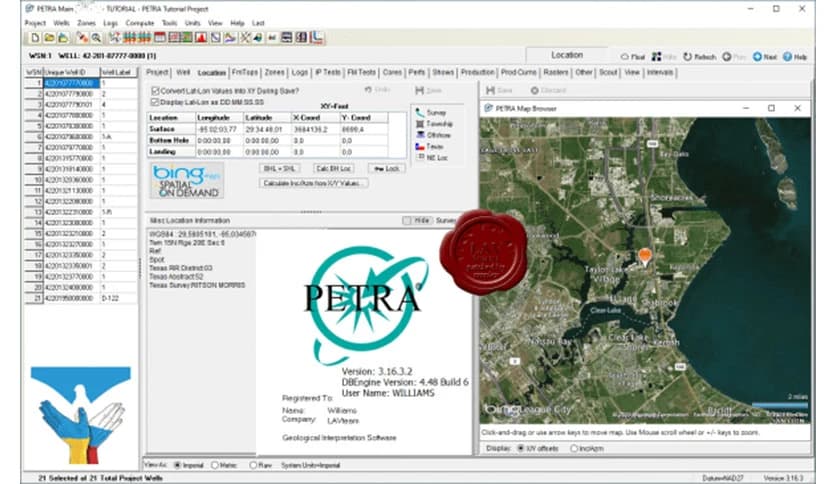Click the Save icon above map browser

(491, 91)
